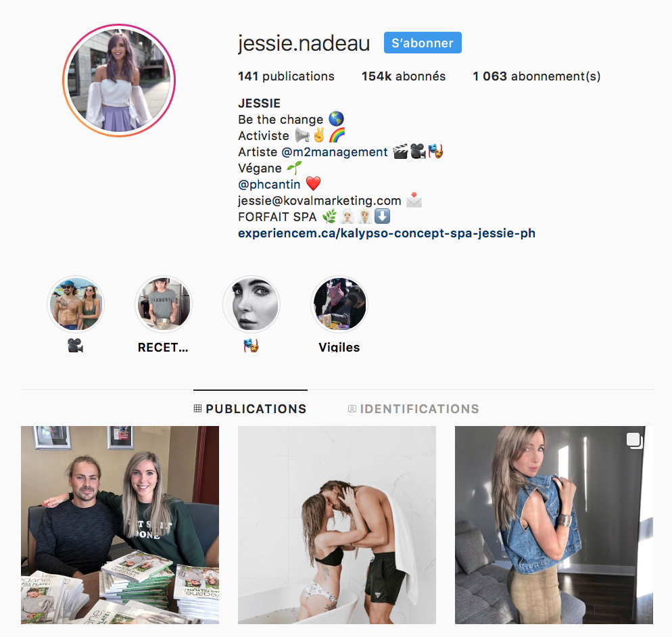Follow the account with S'abonner button
The image size is (672, 637).
(x=423, y=43)
